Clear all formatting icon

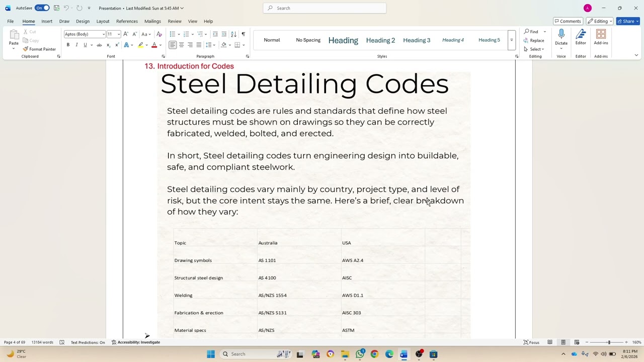click(x=159, y=34)
